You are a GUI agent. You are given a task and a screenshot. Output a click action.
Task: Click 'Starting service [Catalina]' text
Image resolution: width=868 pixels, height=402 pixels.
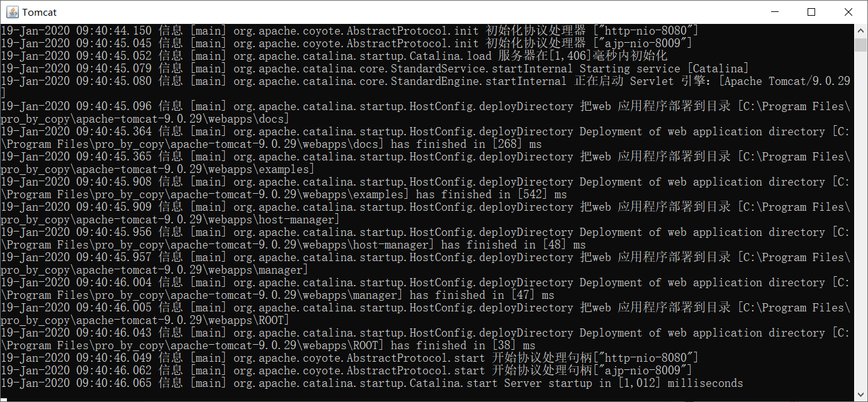(664, 69)
